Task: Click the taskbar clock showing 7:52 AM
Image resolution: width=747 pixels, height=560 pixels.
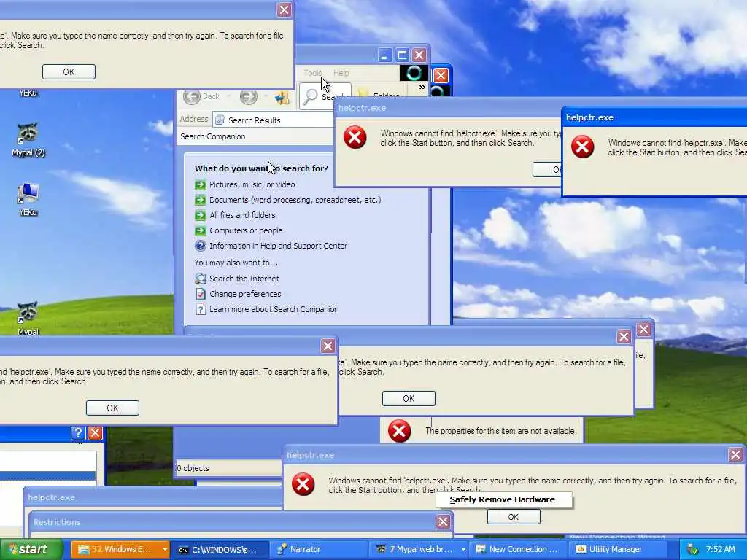Action: point(720,550)
